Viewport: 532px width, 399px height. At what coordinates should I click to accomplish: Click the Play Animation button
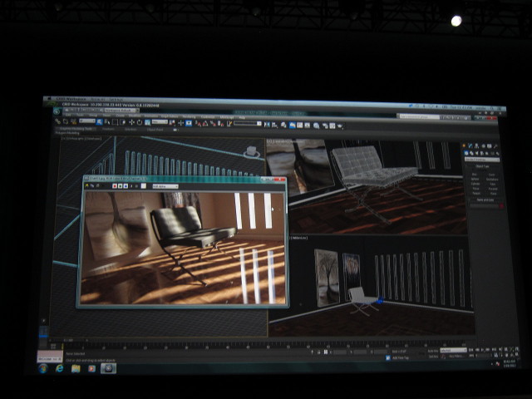point(482,349)
